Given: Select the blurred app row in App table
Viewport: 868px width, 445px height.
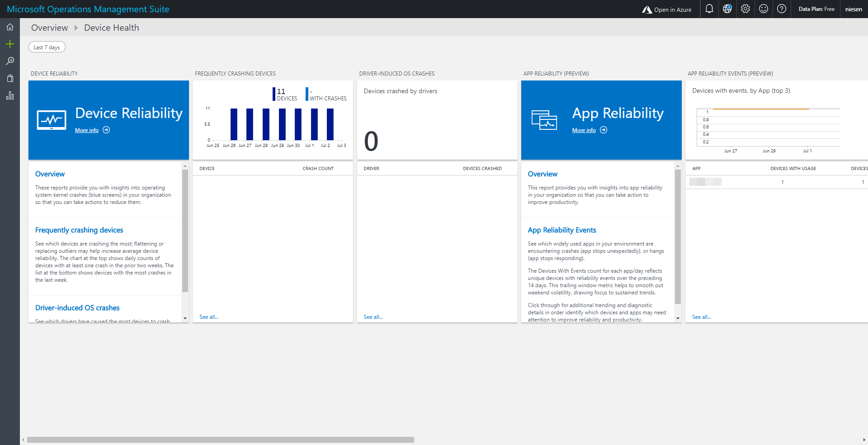Looking at the screenshot, I should (777, 182).
